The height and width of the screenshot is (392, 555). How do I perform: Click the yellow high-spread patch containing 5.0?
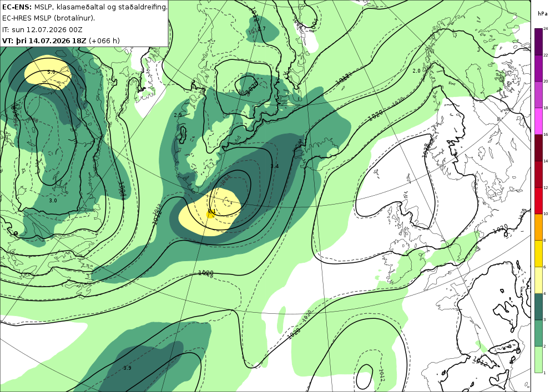point(48,73)
